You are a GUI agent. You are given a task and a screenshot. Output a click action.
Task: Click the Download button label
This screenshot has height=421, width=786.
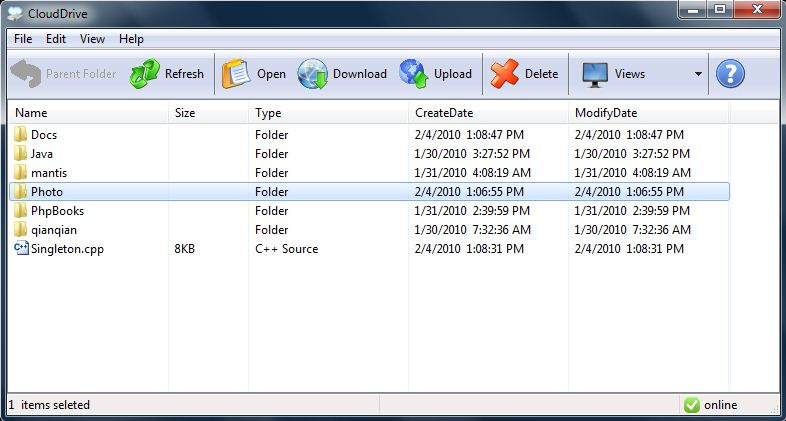point(360,74)
